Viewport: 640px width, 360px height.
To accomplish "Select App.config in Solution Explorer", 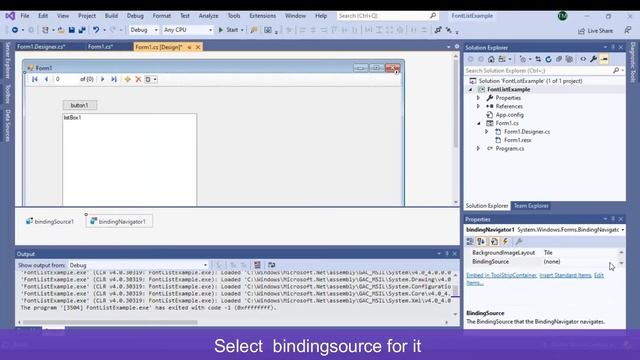I will click(509, 115).
